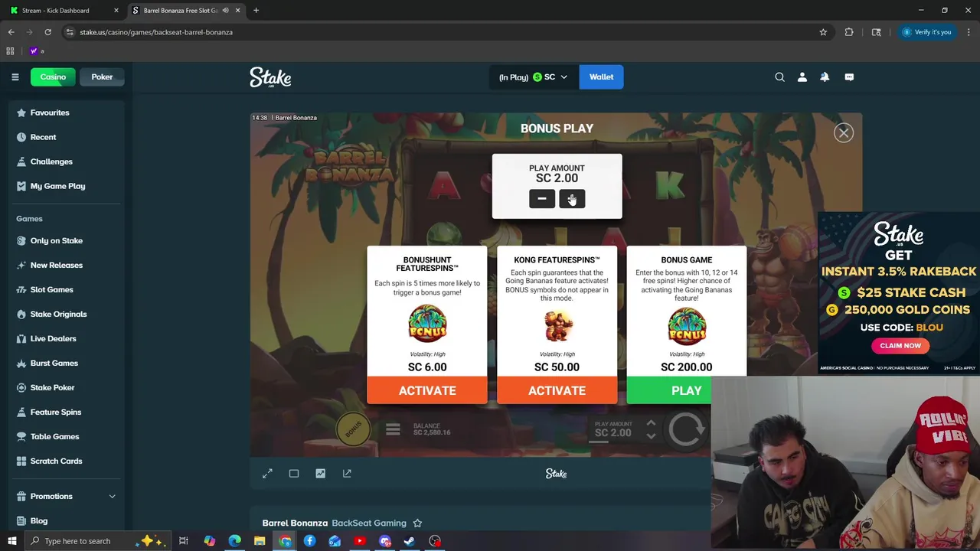Open the hamburger menu in Stake sidebar
Viewport: 980px width, 551px height.
[x=15, y=77]
